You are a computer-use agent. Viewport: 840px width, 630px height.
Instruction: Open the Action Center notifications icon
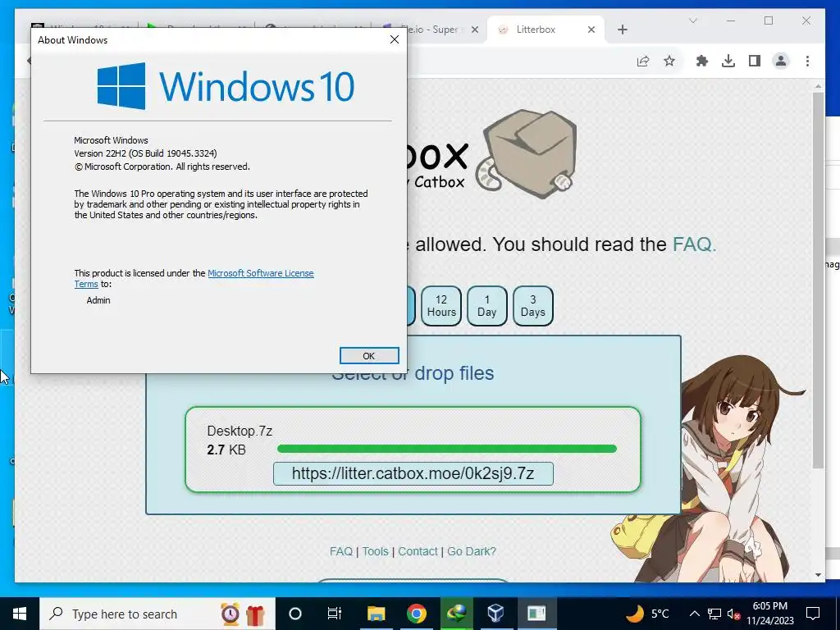(x=813, y=614)
